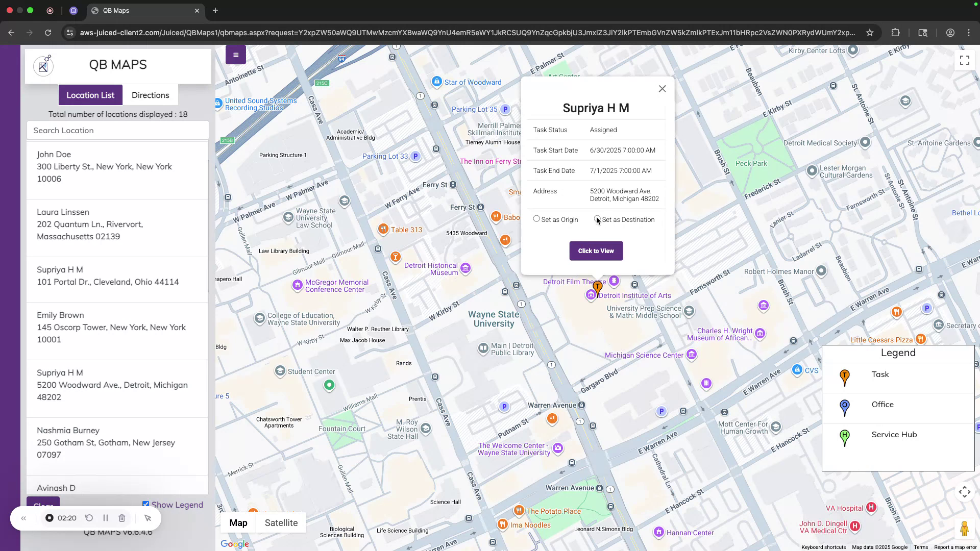Delete the recording via trash icon
The height and width of the screenshot is (551, 980).
tap(122, 518)
